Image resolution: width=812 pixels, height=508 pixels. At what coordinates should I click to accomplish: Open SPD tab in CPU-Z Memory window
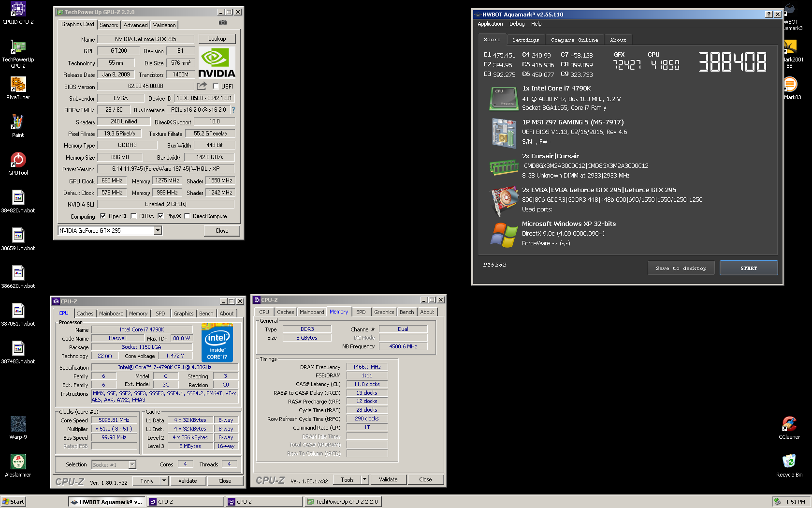pos(361,312)
